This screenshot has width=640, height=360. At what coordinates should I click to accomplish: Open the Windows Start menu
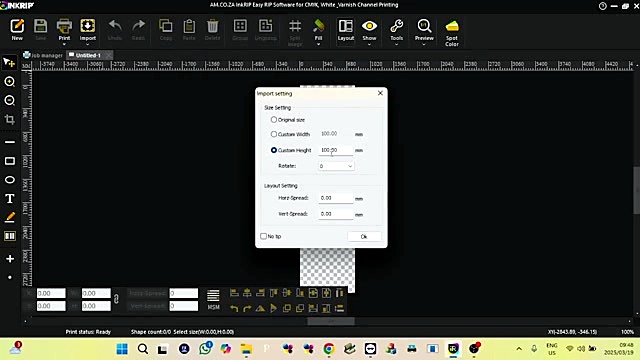click(x=122, y=349)
